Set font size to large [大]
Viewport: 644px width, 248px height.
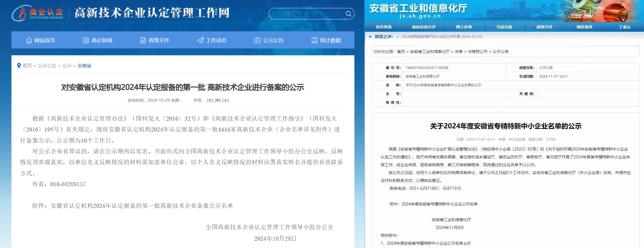(x=209, y=100)
